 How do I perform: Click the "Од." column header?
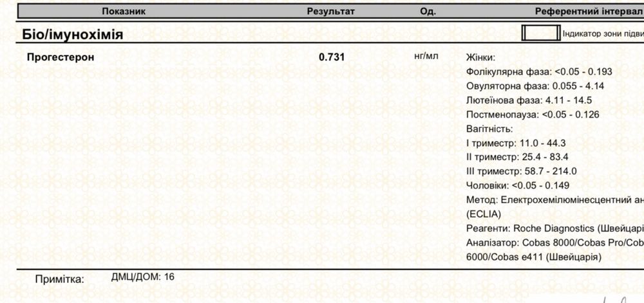[428, 11]
